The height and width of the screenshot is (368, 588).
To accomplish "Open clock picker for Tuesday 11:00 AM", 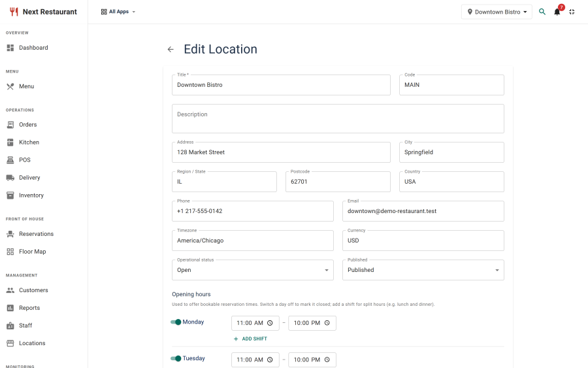I will pyautogui.click(x=270, y=360).
